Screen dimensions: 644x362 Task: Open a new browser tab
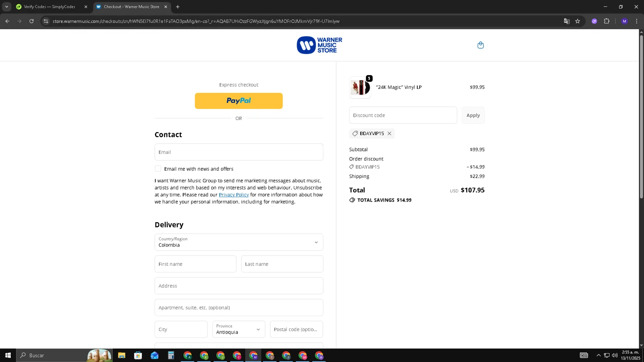178,7
